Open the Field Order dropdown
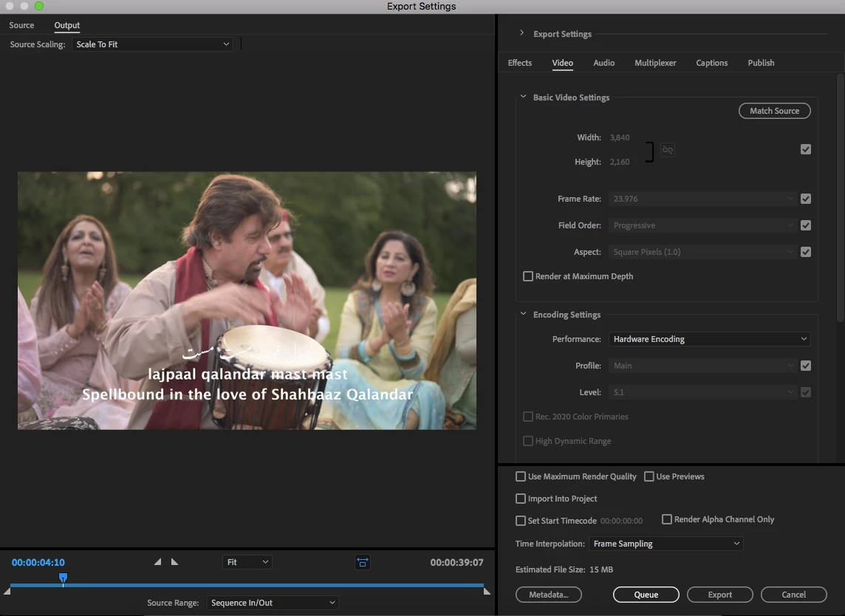845x616 pixels. pos(702,225)
